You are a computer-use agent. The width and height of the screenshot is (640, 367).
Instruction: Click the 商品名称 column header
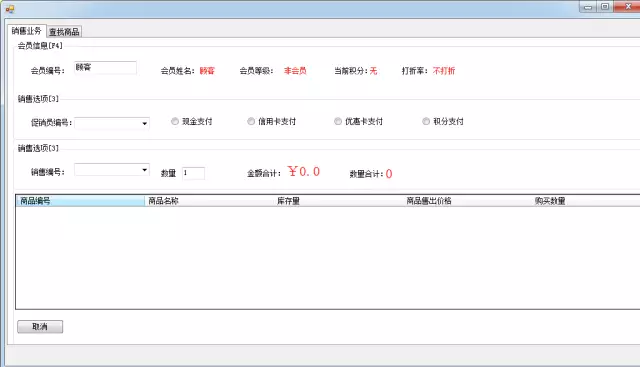point(209,201)
